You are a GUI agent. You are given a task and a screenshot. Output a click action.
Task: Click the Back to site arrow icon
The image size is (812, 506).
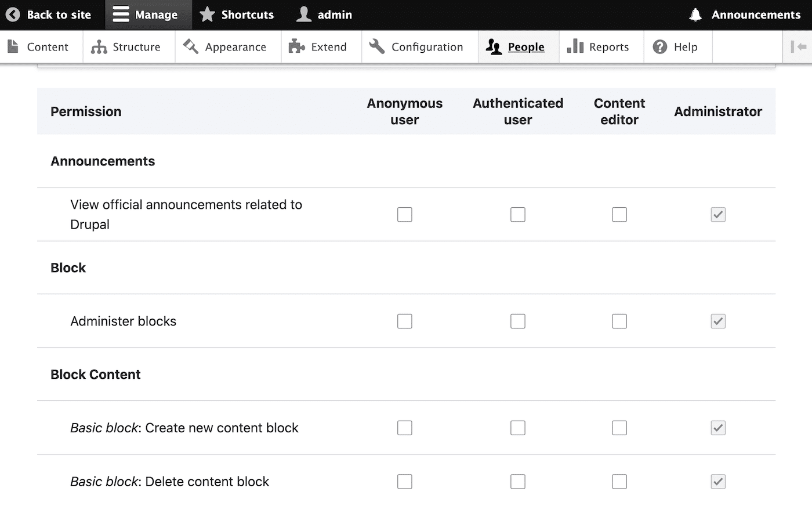pos(13,15)
